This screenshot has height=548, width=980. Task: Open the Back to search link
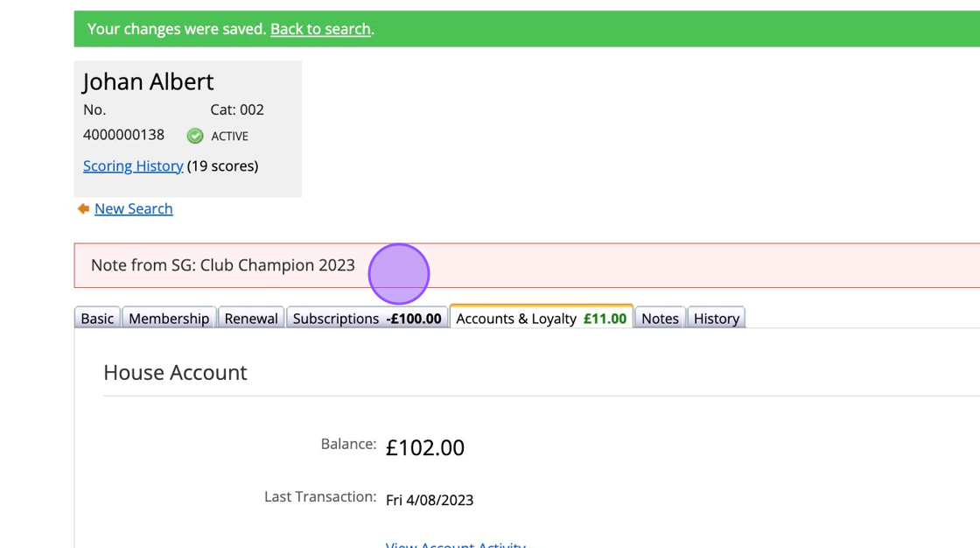pyautogui.click(x=320, y=29)
